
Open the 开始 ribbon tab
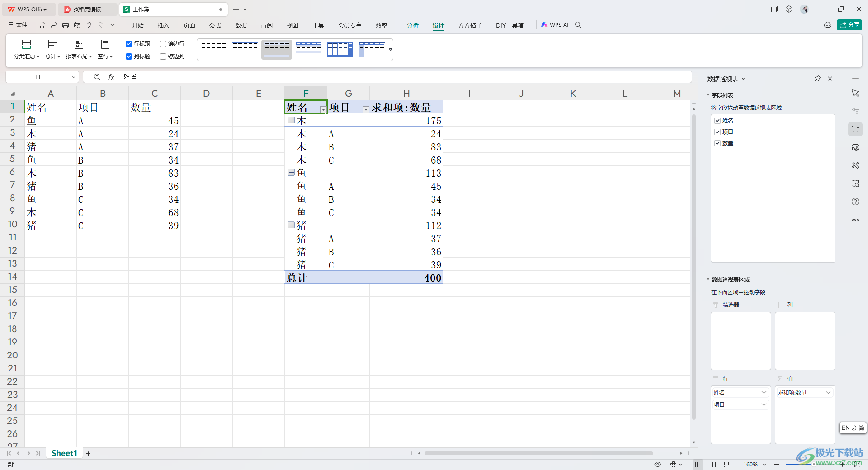[138, 25]
